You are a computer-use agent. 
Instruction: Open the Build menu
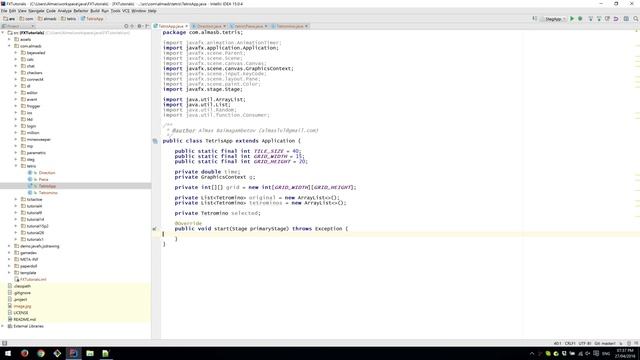pyautogui.click(x=95, y=11)
